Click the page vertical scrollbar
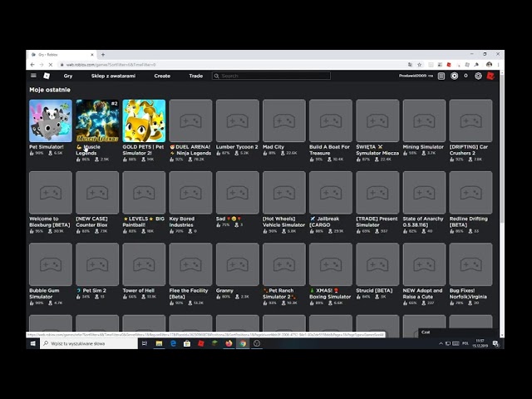 coord(500,166)
